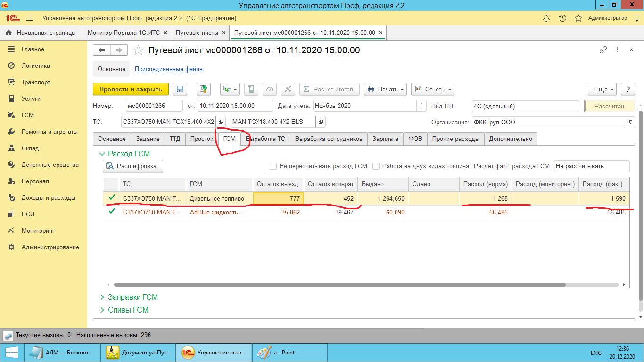644x362 pixels.
Task: Open the history clock icon
Action: (x=562, y=18)
